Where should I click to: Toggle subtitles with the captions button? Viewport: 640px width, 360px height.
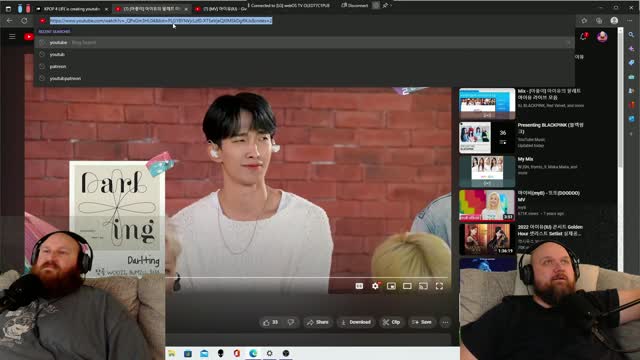pos(359,286)
